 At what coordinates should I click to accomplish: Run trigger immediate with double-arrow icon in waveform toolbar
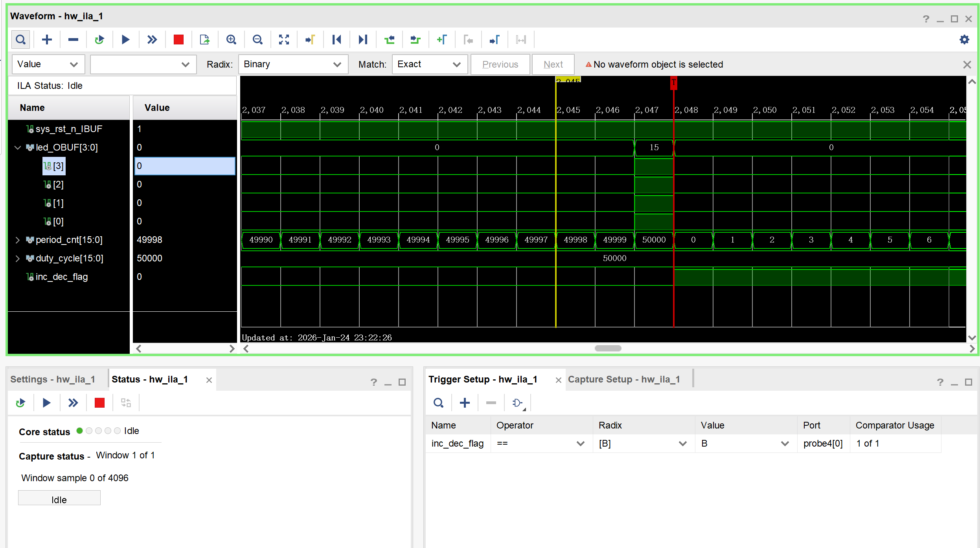[152, 40]
